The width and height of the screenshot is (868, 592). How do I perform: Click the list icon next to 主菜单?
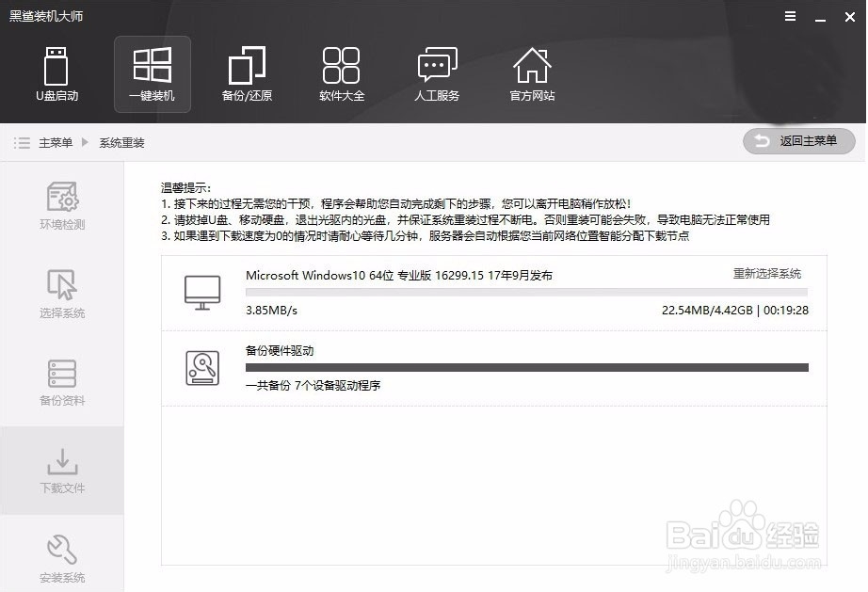(22, 143)
